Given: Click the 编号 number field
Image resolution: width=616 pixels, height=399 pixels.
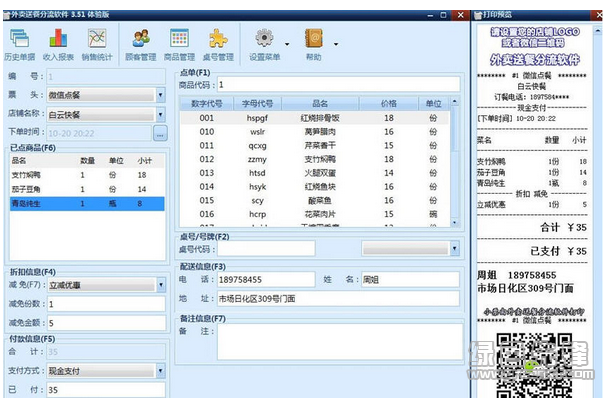Looking at the screenshot, I should 106,77.
